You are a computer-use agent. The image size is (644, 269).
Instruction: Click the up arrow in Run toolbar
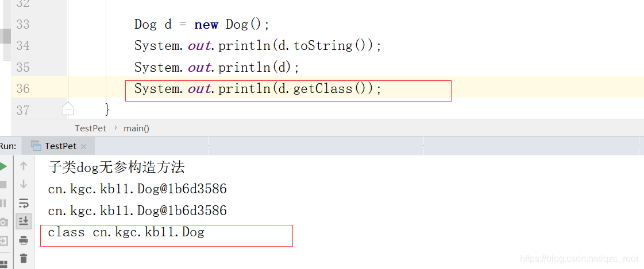[x=24, y=166]
